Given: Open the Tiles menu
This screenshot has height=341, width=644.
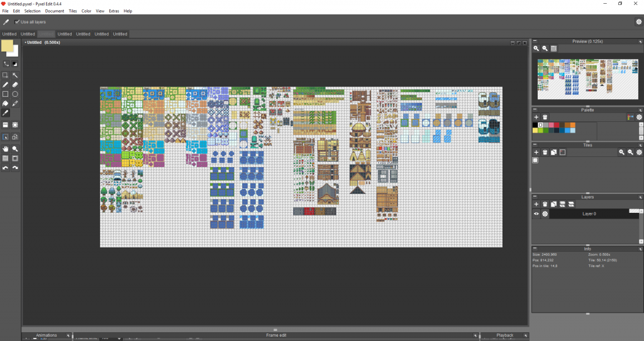Looking at the screenshot, I should tap(72, 11).
